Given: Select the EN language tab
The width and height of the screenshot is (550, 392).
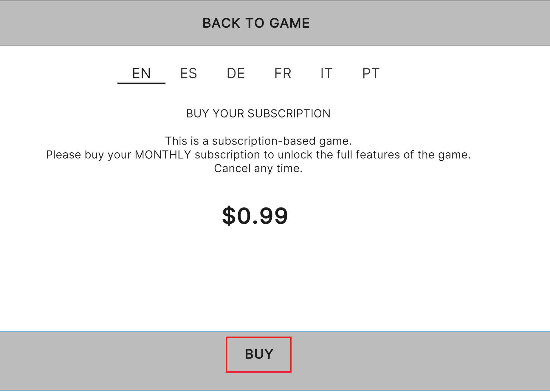Looking at the screenshot, I should pos(141,73).
